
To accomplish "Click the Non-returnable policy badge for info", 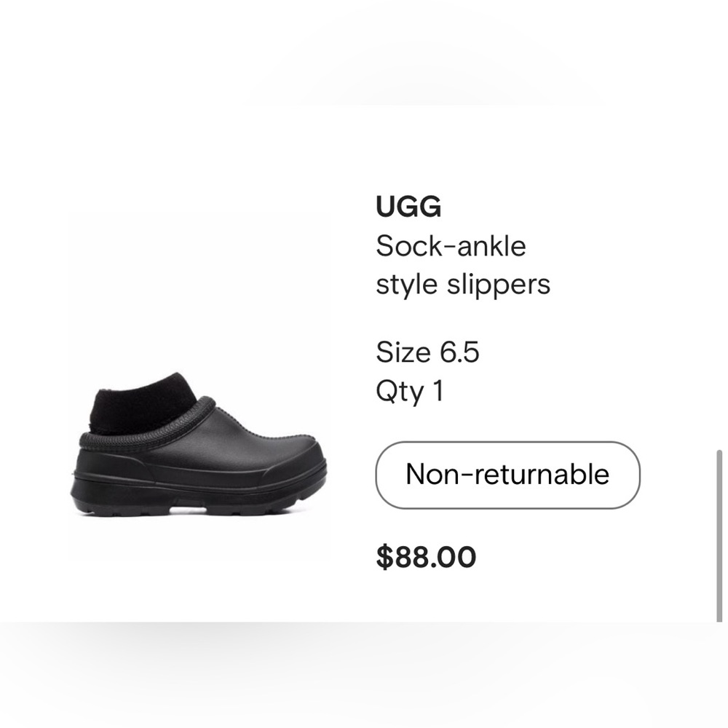I will 507,475.
